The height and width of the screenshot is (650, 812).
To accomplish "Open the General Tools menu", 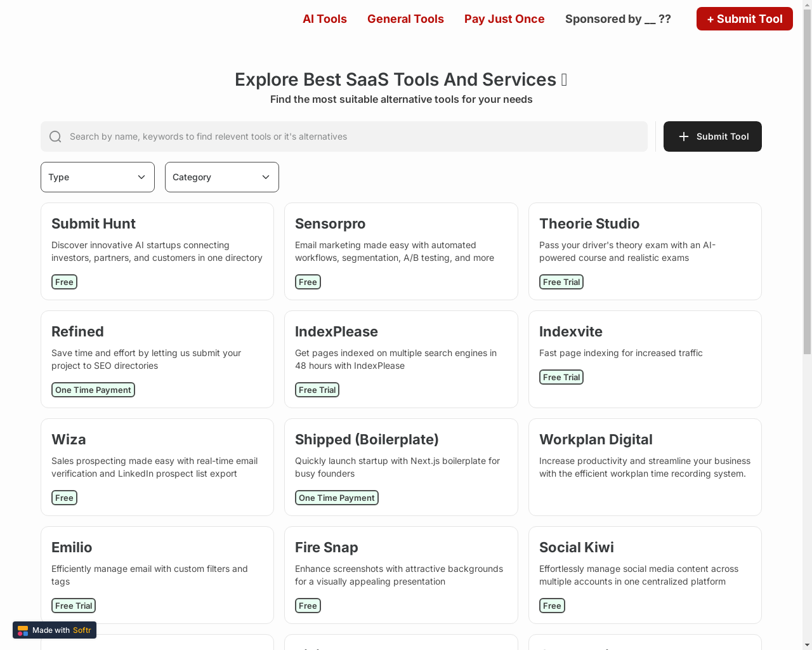I will click(x=405, y=19).
